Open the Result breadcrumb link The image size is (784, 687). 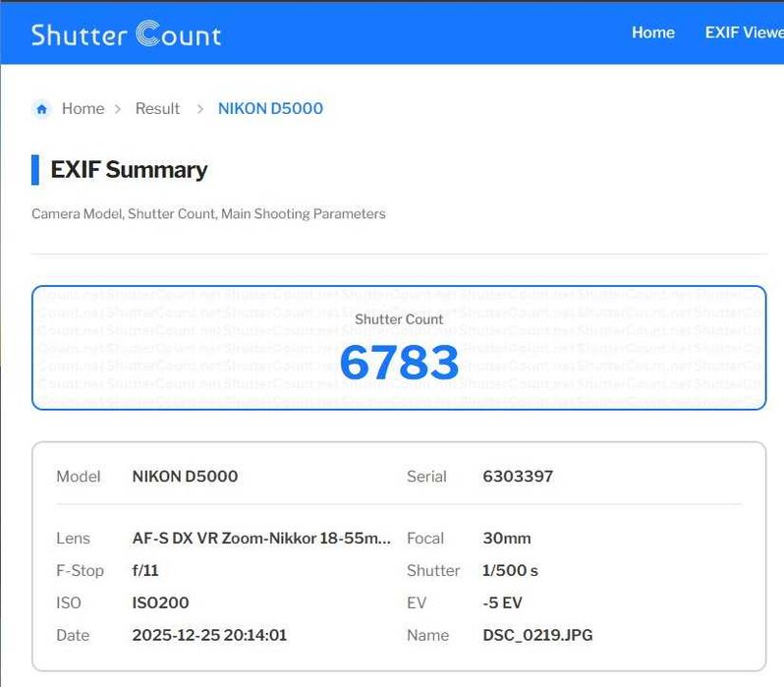point(157,108)
